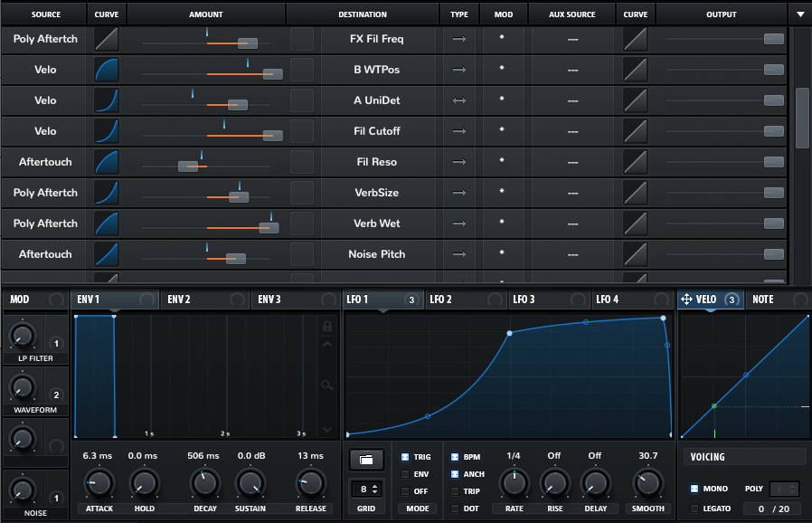Toggle the direction arrow for Fil Cutoff
The image size is (812, 523).
(x=459, y=131)
